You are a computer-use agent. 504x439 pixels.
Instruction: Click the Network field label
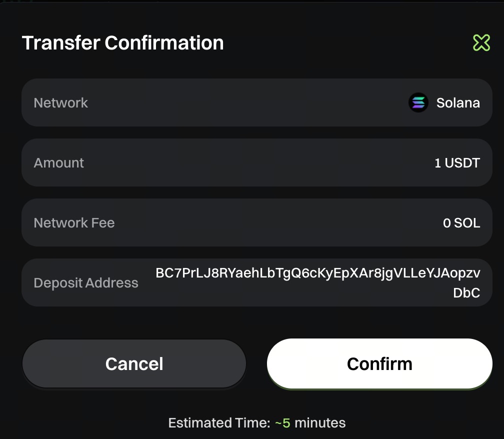click(60, 103)
